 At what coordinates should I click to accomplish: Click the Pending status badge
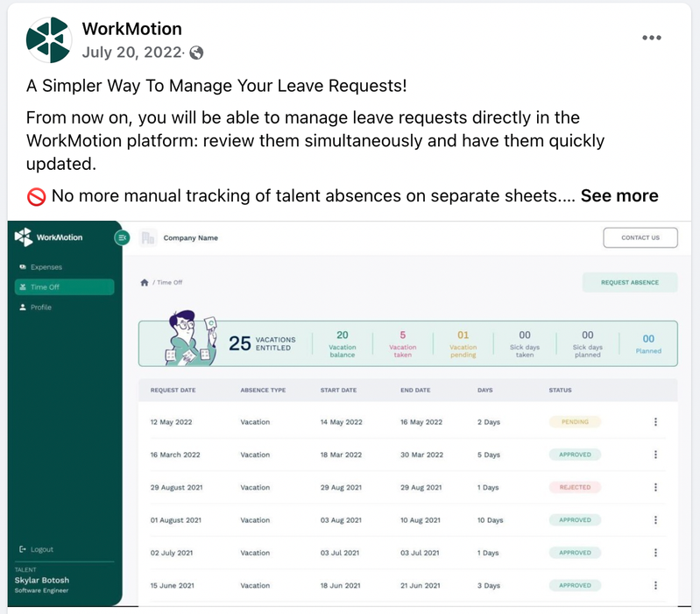[x=575, y=421]
